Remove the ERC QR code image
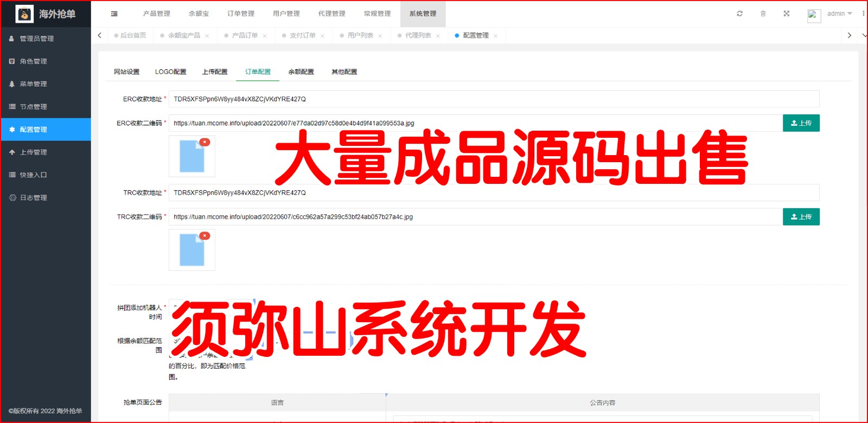The height and width of the screenshot is (423, 868). tap(205, 142)
